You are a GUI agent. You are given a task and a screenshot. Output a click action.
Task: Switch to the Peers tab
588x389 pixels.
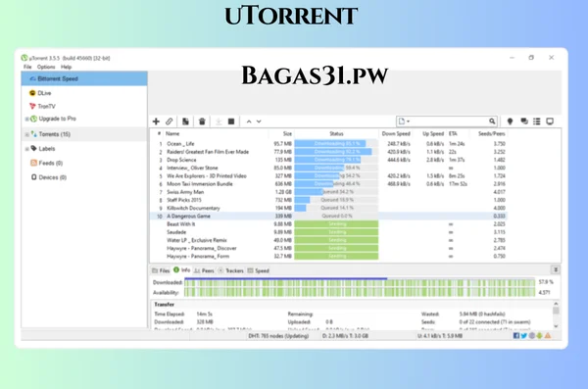[x=204, y=270]
